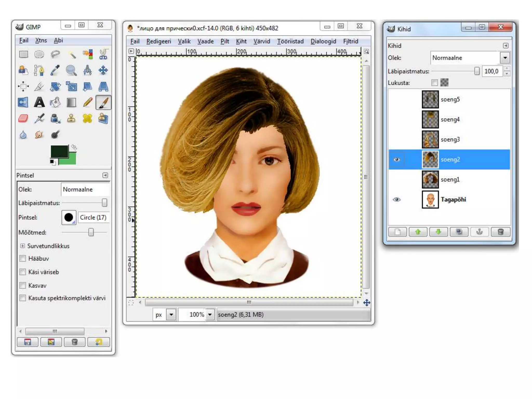This screenshot has height=399, width=532.
Task: Select the soeng4 layer
Action: 450,119
